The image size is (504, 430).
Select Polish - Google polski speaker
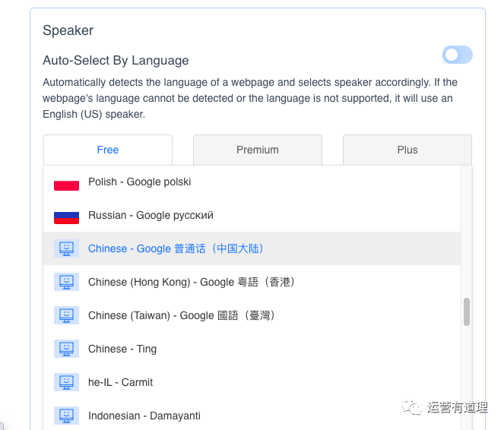point(140,182)
